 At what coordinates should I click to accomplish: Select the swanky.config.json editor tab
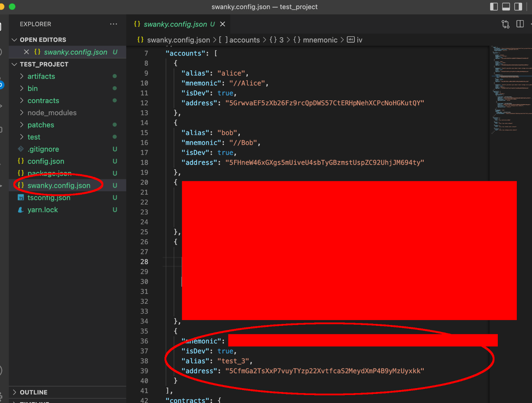pyautogui.click(x=179, y=24)
